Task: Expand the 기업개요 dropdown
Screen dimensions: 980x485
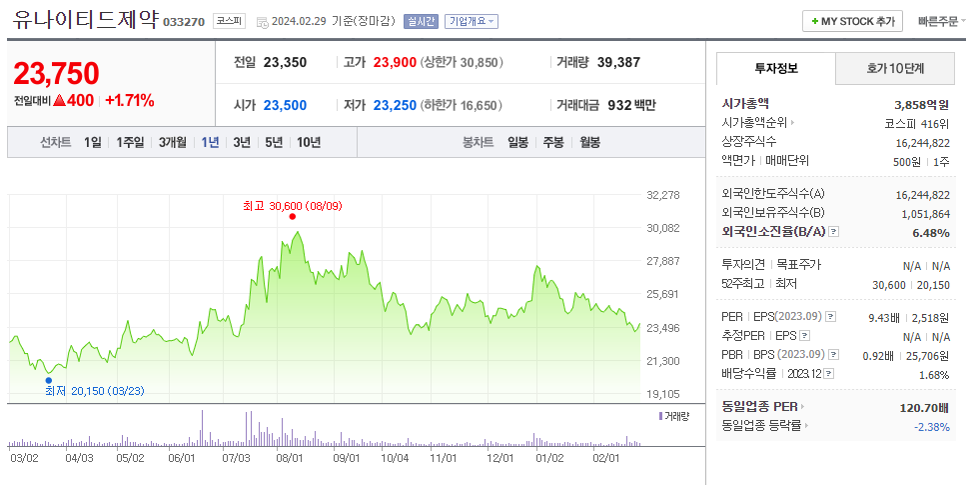Action: pyautogui.click(x=472, y=22)
